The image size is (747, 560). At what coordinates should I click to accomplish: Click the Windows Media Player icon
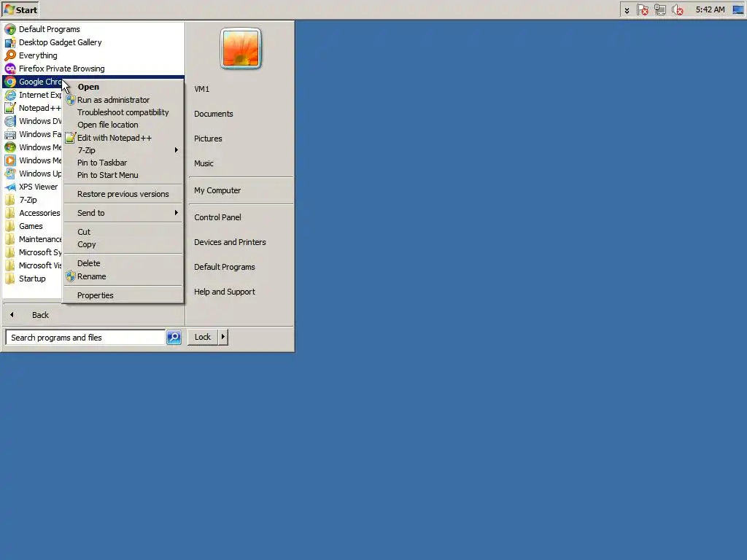pos(10,160)
